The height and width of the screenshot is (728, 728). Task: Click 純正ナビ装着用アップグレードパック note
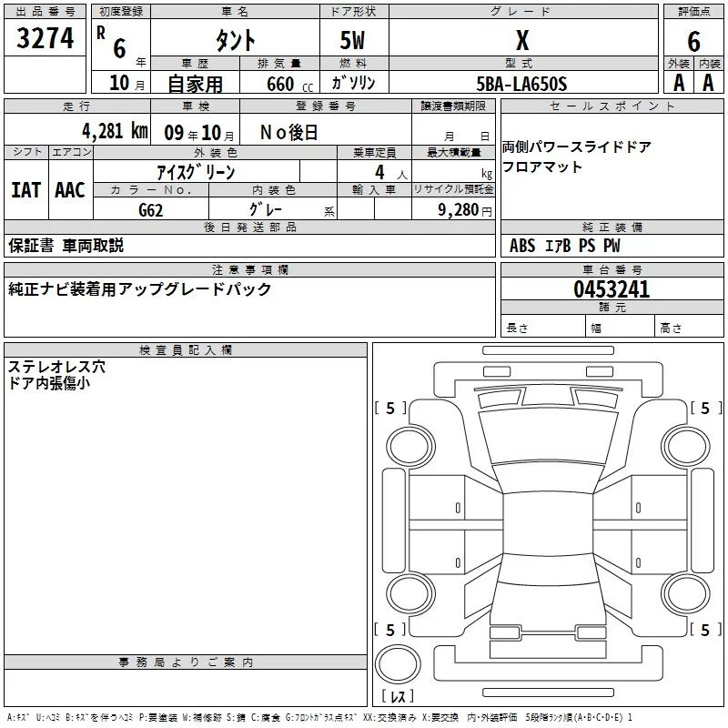pos(140,289)
